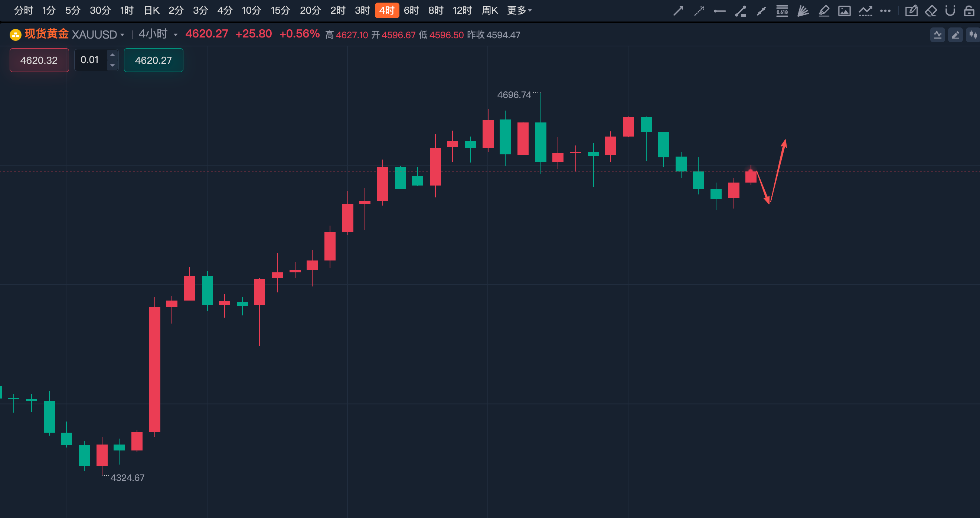Switch to the 日K timeframe tab

pos(151,11)
